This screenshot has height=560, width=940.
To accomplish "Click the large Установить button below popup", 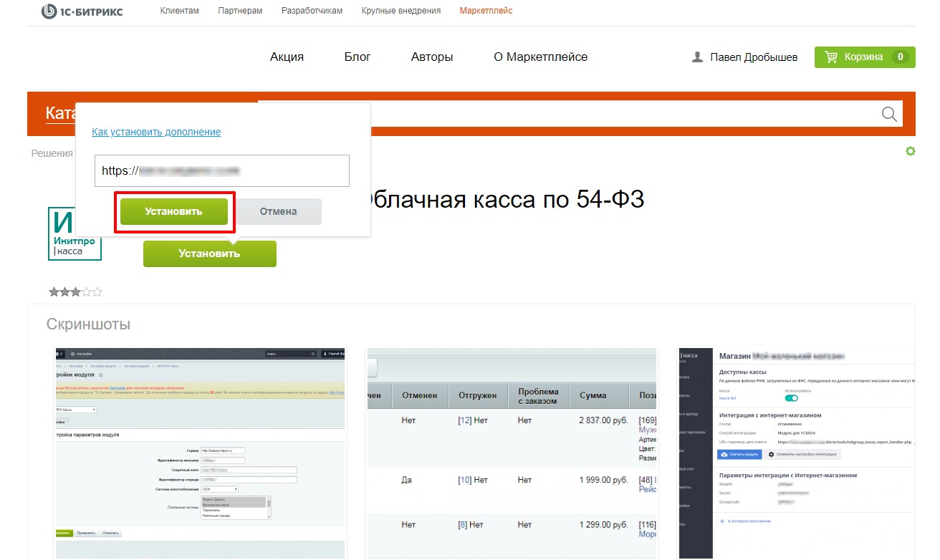I will 210,254.
